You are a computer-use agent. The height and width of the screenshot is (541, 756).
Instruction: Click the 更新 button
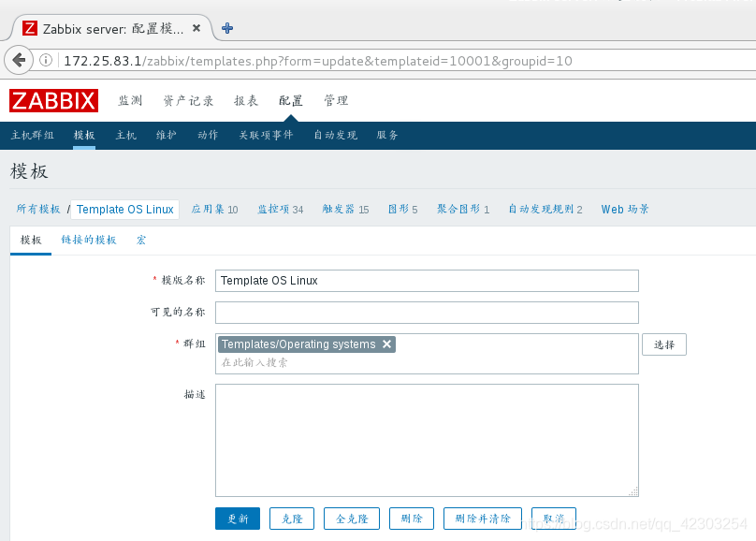tap(238, 519)
